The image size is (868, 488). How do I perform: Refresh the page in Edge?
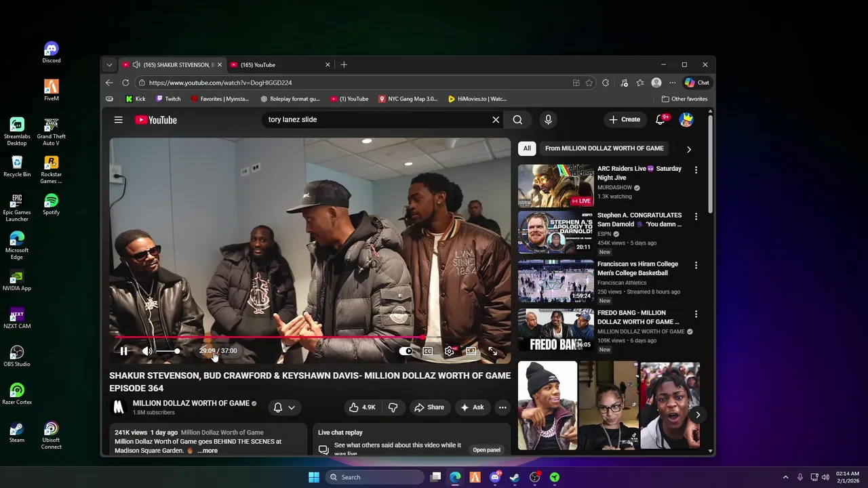125,83
